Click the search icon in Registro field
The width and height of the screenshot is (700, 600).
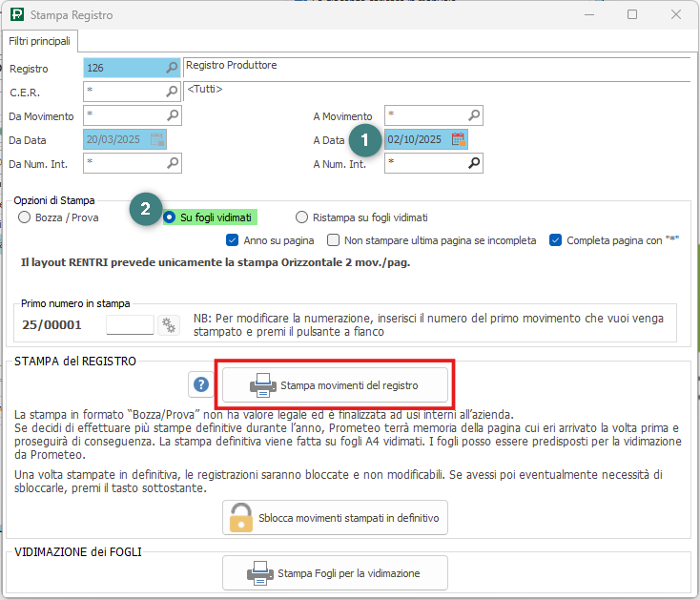tap(172, 68)
